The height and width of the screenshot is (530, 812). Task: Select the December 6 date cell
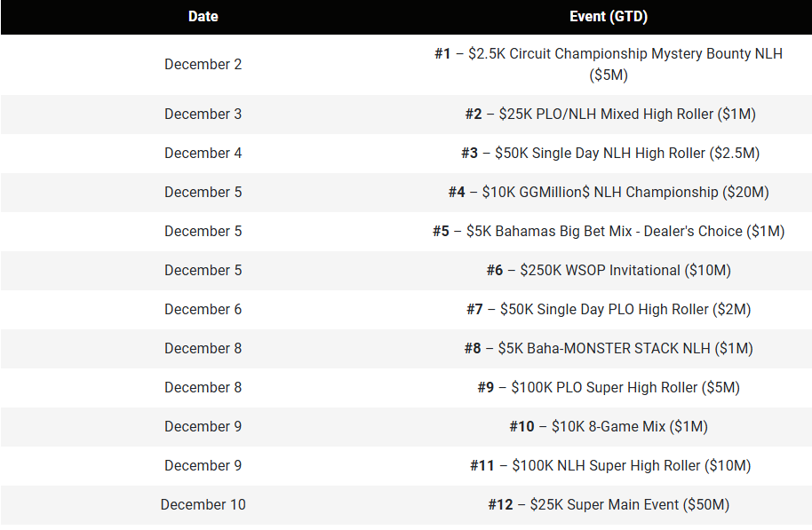tap(203, 309)
